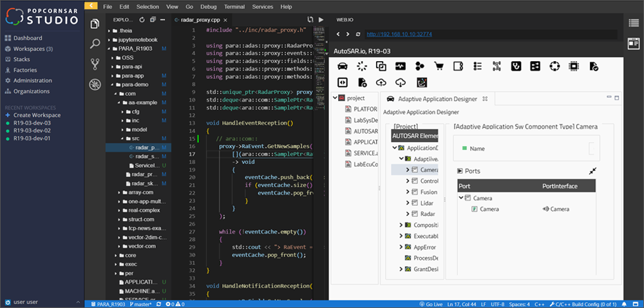
Task: Click the vehicle chassis icon in AutoSAR toolbar
Action: pos(497,66)
